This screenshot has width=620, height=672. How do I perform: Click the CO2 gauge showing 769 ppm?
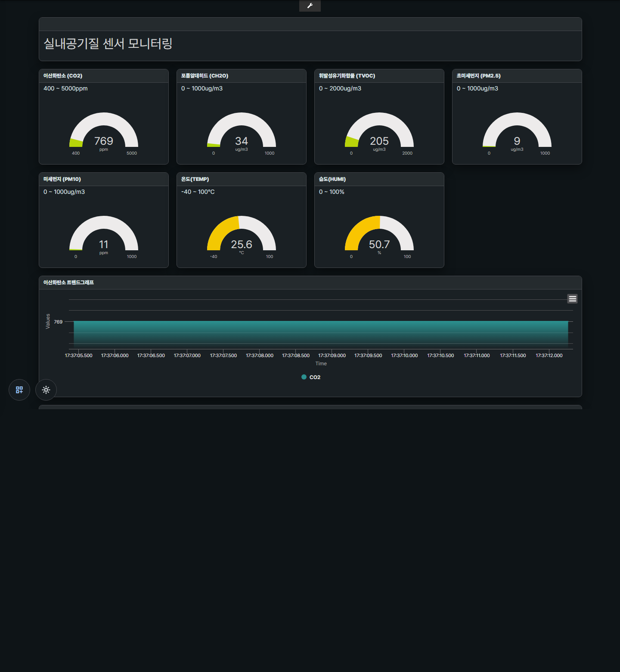tap(104, 131)
